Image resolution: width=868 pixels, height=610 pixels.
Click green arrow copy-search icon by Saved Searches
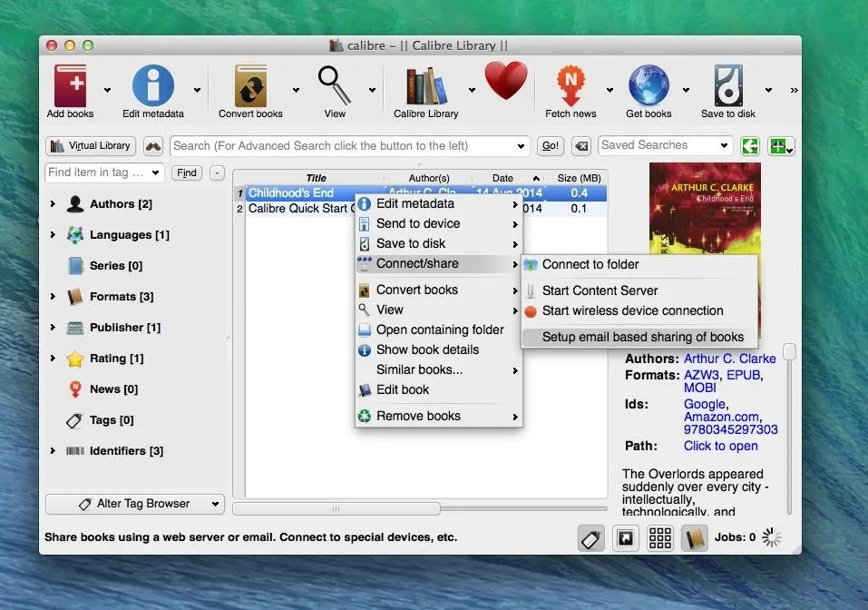point(750,146)
